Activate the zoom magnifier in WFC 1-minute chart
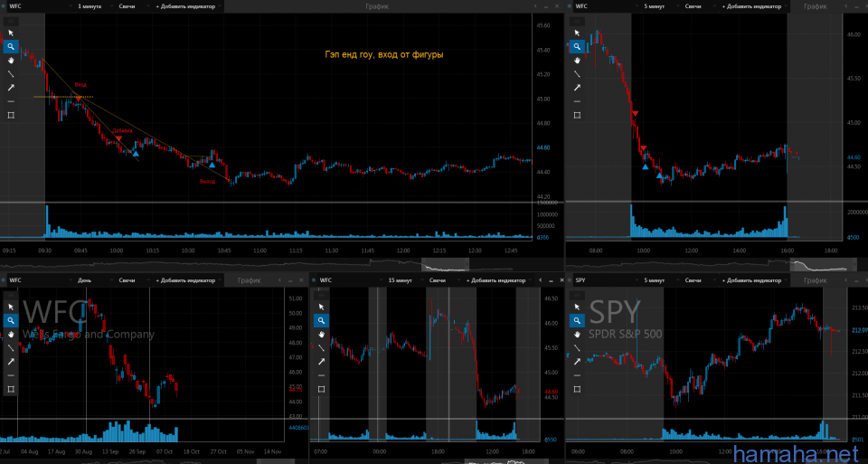This screenshot has width=868, height=464. click(11, 47)
